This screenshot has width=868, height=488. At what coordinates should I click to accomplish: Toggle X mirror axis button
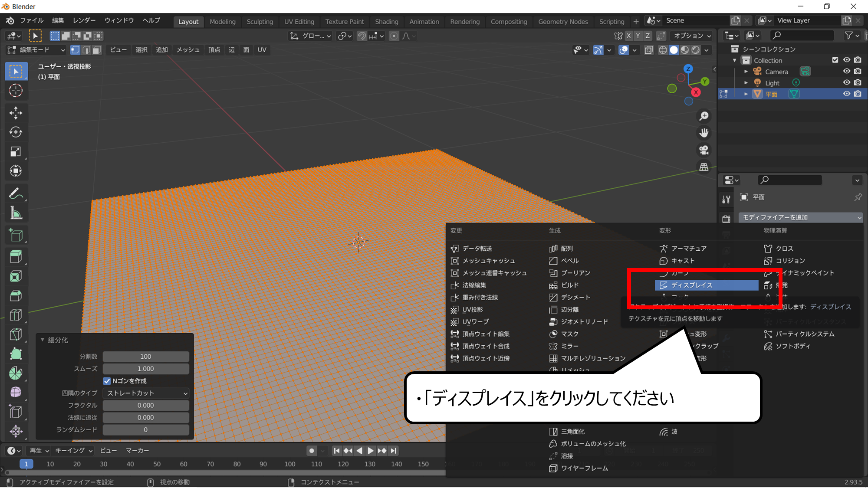coord(628,36)
